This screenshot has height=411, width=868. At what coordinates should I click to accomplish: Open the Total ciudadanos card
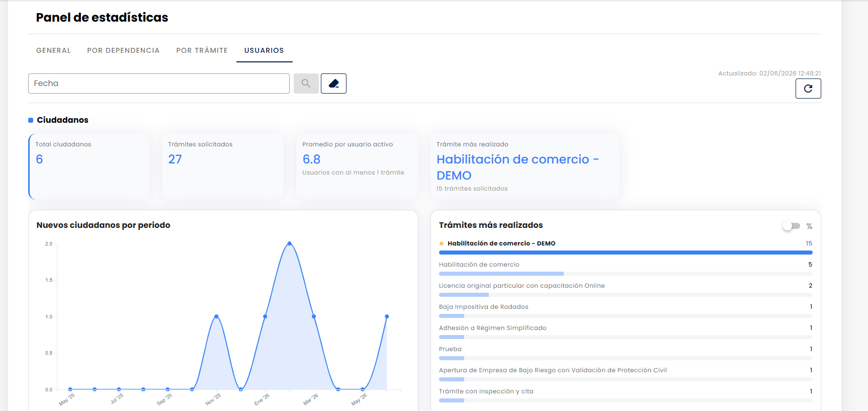(89, 166)
